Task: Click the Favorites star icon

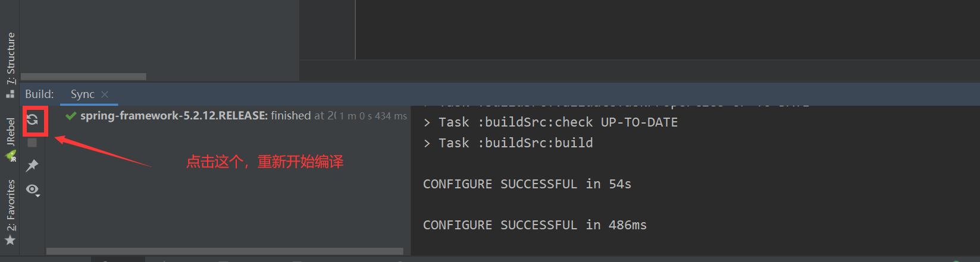Action: 10,240
